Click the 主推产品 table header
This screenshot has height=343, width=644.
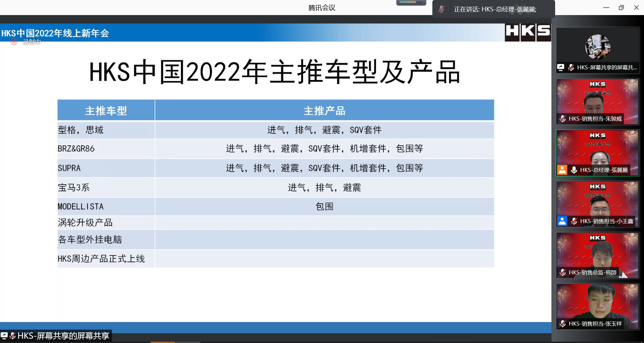324,111
